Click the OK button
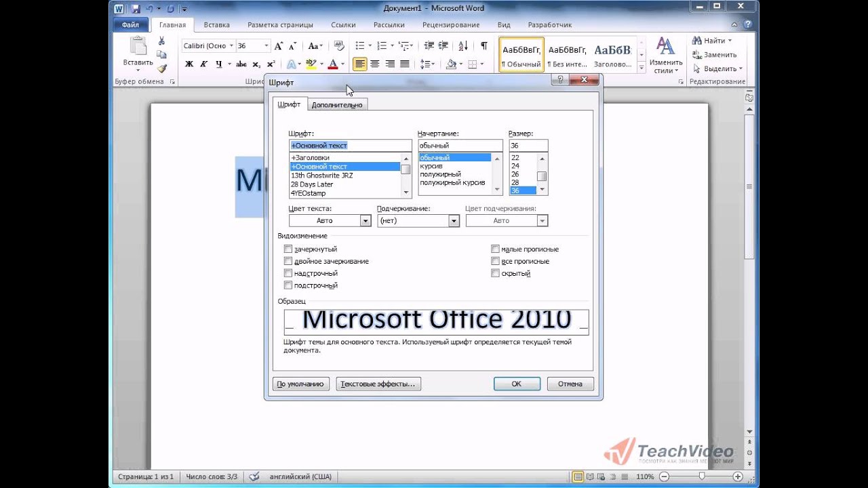 (517, 384)
